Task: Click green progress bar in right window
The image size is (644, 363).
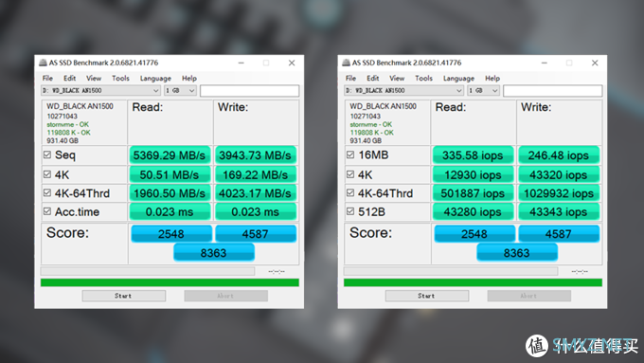Action: pyautogui.click(x=473, y=282)
